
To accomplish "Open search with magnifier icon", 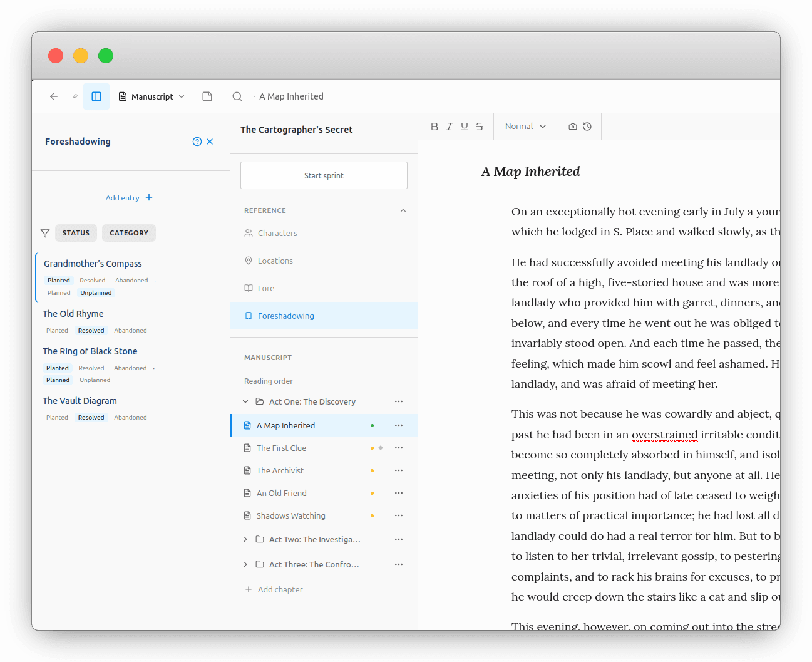I will (x=237, y=96).
